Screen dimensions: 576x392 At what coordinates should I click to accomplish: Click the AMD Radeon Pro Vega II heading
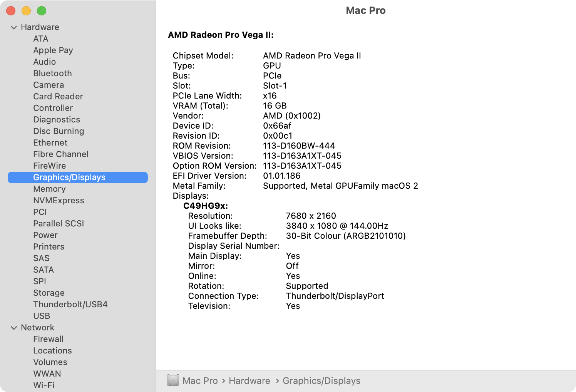(221, 35)
